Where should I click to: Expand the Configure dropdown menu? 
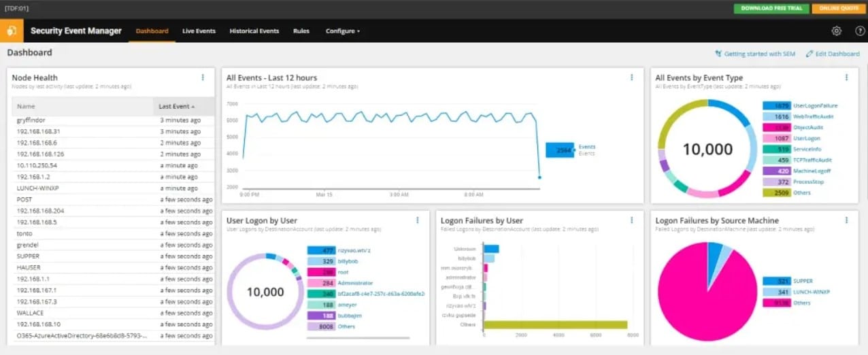pyautogui.click(x=343, y=31)
